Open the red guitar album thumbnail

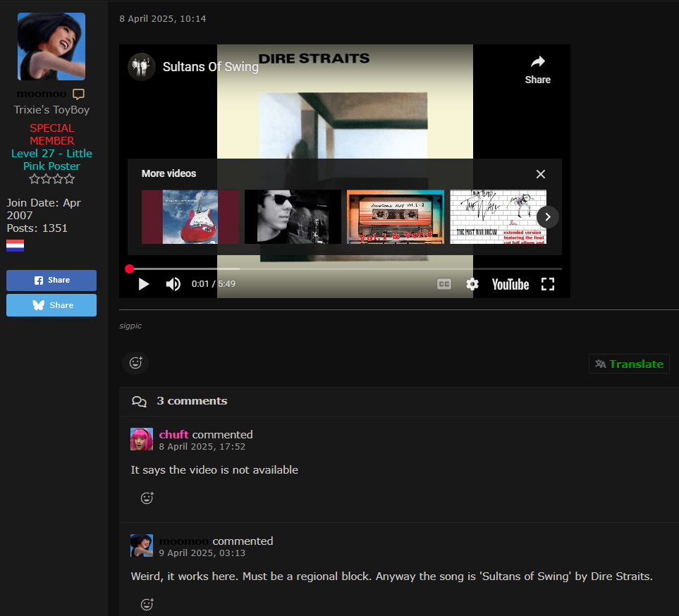pos(190,216)
